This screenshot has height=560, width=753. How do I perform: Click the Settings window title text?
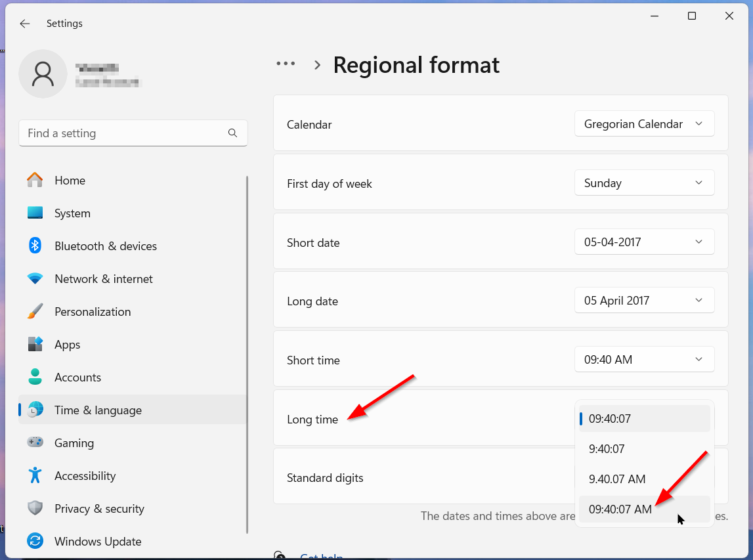point(64,24)
